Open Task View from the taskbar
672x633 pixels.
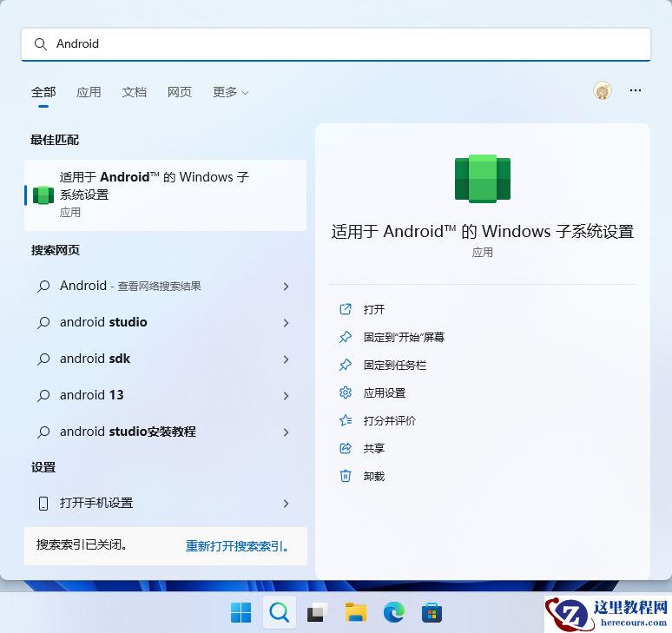[318, 612]
